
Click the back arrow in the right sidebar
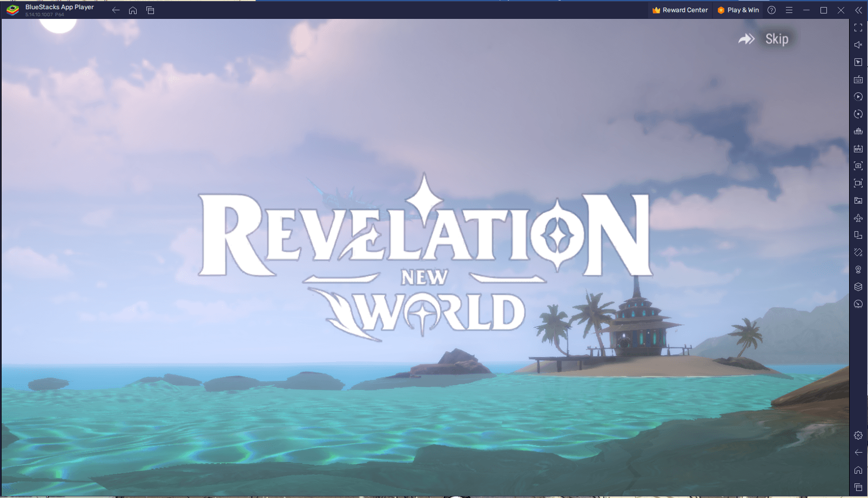coord(858,453)
